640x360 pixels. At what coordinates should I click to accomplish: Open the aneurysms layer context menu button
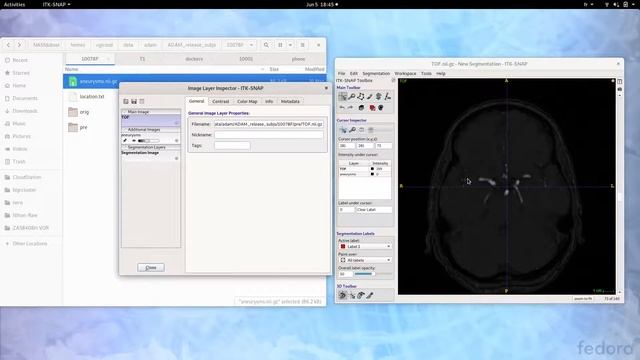(x=177, y=141)
